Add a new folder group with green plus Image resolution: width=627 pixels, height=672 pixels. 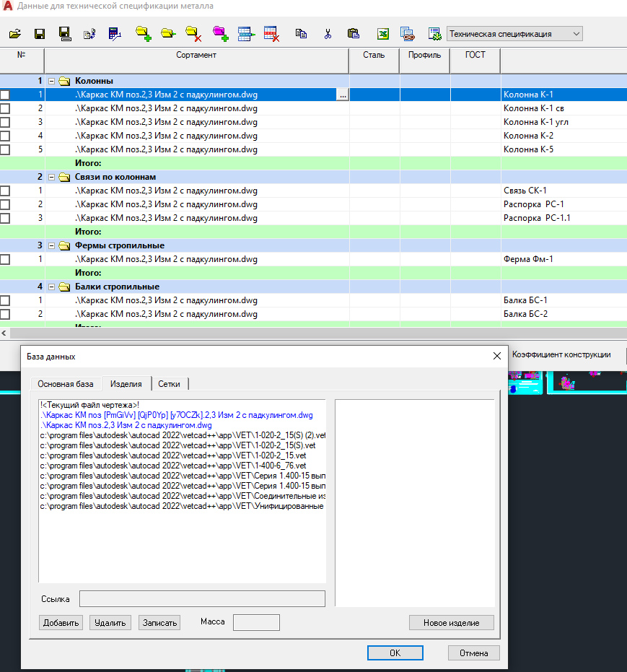point(143,34)
